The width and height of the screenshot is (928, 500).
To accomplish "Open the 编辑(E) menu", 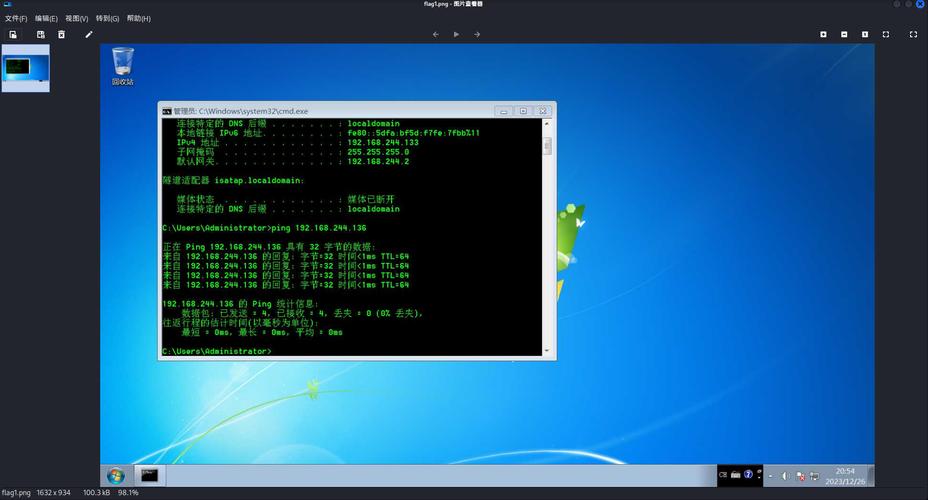I will [x=46, y=18].
